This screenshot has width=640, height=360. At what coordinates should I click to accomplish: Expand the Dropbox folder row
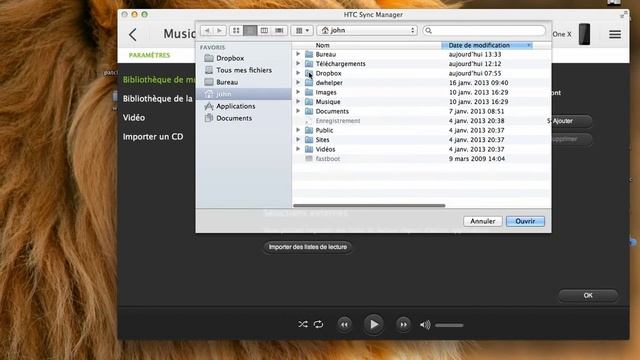coord(298,73)
